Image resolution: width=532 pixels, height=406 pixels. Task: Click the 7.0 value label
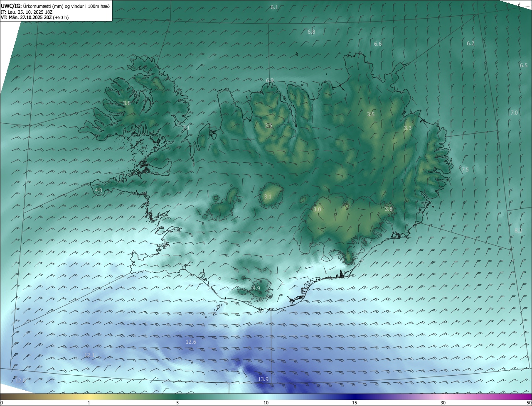514,113
